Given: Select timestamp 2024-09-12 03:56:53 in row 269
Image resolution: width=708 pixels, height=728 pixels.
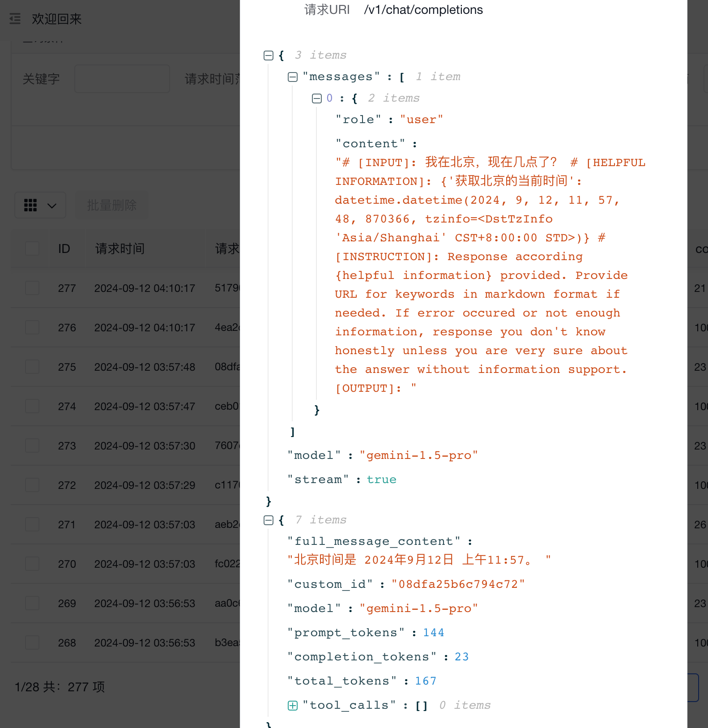Looking at the screenshot, I should tap(145, 603).
